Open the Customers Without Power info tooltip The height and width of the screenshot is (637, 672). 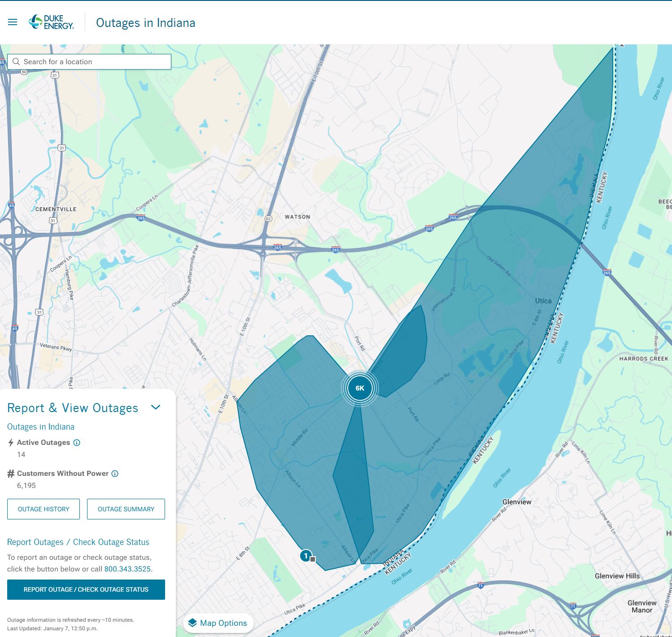coord(115,473)
